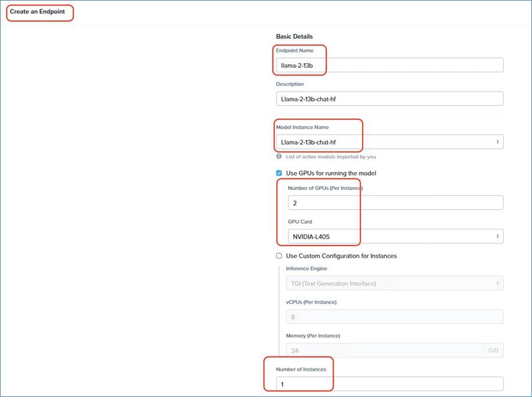The height and width of the screenshot is (397, 532).
Task: Click the GPU Card label
Action: [x=299, y=221]
